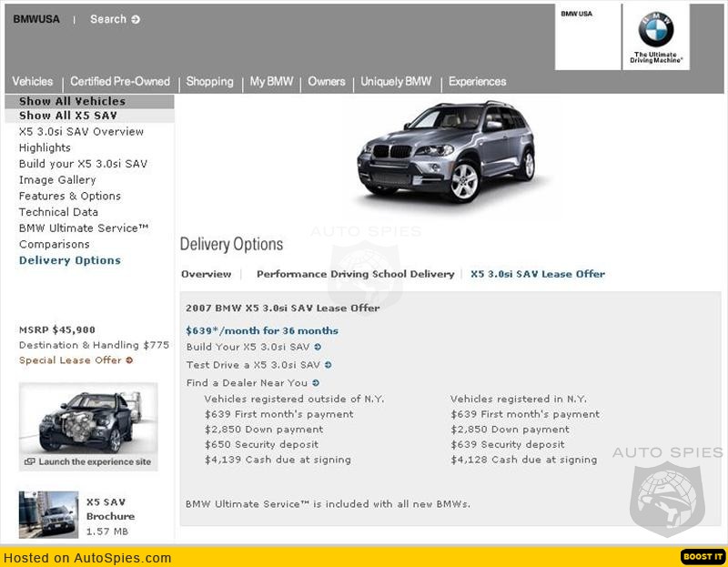The width and height of the screenshot is (728, 567).
Task: Click the Search arrow icon
Action: 136,19
